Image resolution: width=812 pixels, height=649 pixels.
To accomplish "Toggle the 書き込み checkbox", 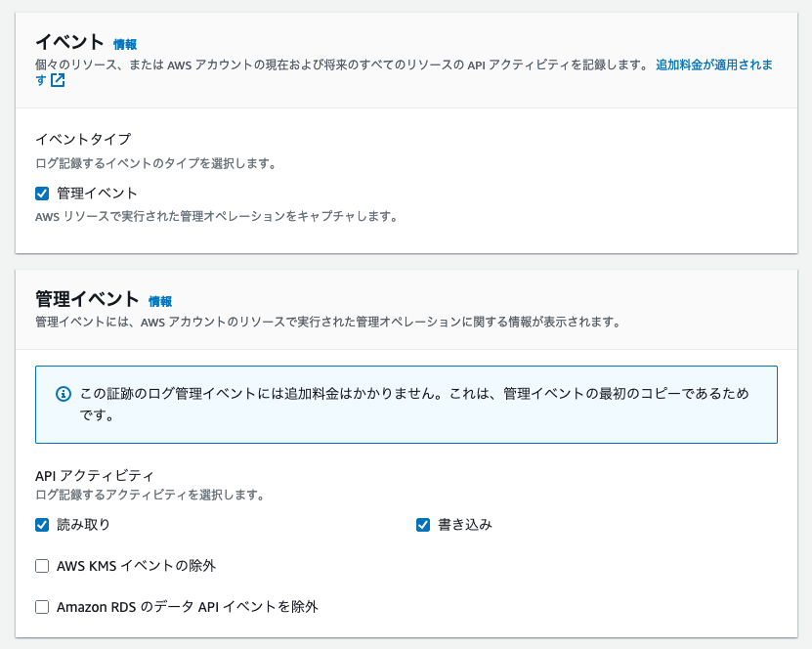I will pyautogui.click(x=423, y=525).
